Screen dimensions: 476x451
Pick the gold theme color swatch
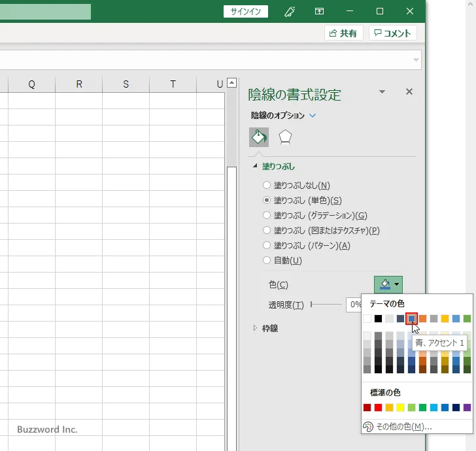445,319
